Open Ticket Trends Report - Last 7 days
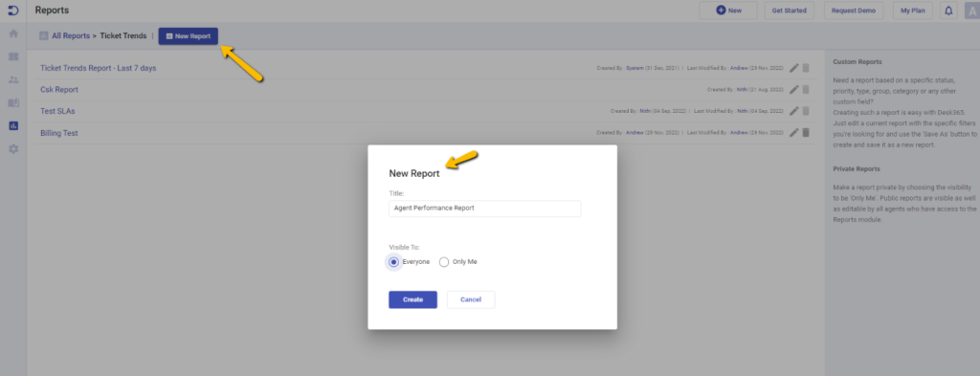Screen dimensions: 980x376 pos(99,68)
